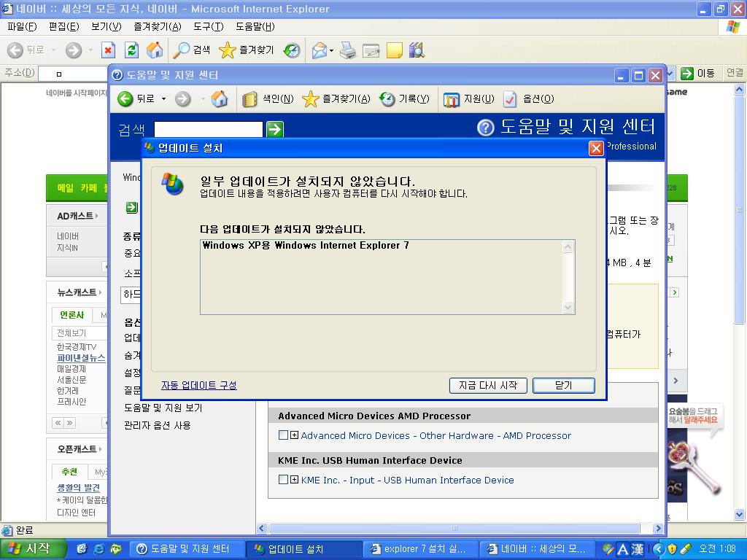Show hidden tray icons with the round arrow
This screenshot has height=560, width=747.
pyautogui.click(x=659, y=549)
